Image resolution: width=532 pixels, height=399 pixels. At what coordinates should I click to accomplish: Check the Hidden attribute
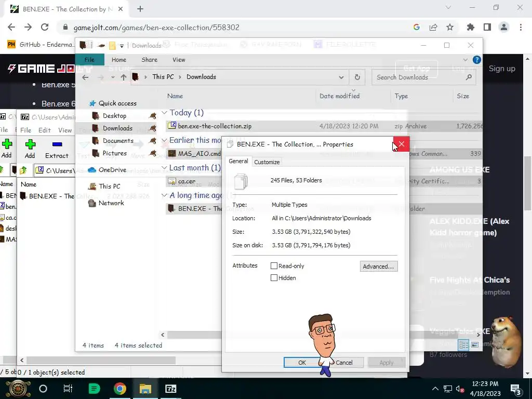274,278
